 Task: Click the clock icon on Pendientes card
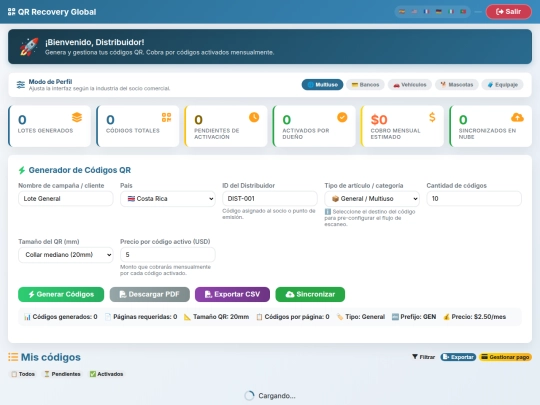click(254, 117)
